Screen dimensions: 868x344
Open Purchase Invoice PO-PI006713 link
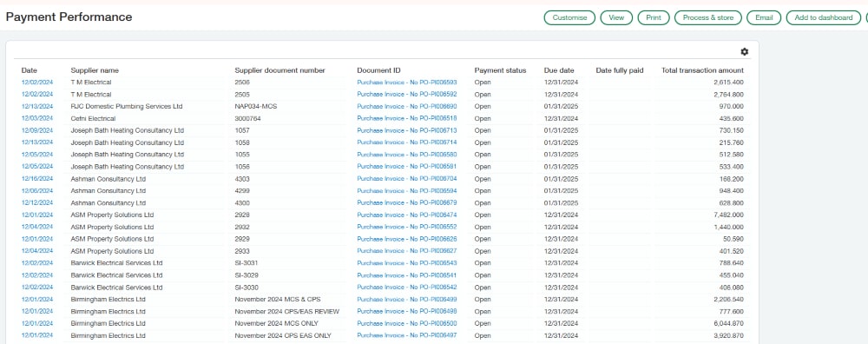click(407, 130)
